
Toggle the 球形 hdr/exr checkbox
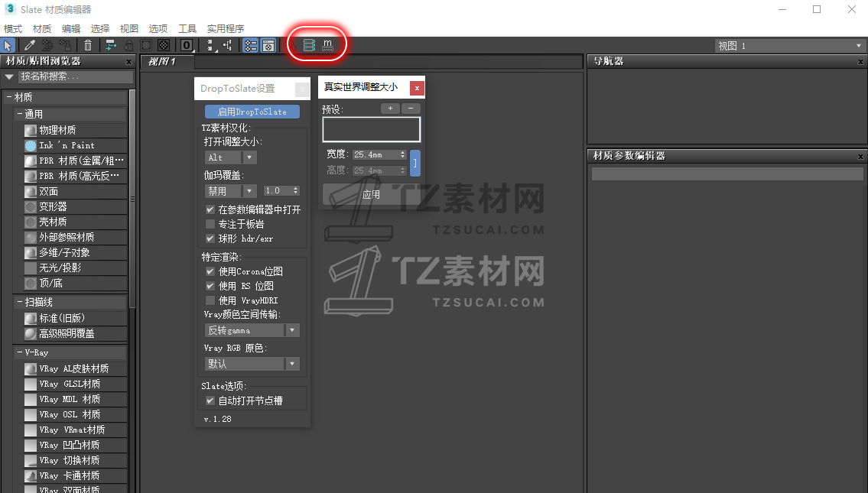click(x=210, y=238)
